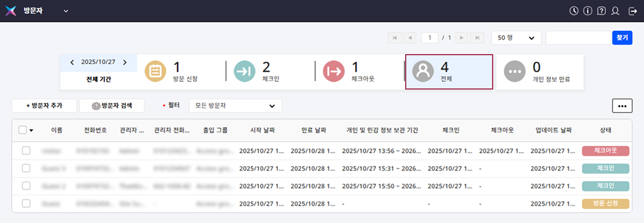This screenshot has height=223, width=644.
Task: Open the 50 행 rows-per-page dropdown
Action: pos(516,38)
